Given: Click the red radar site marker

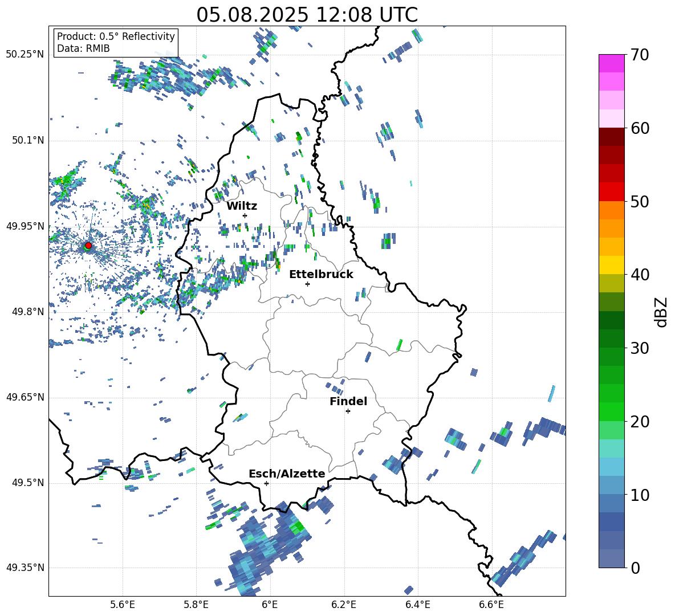Looking at the screenshot, I should point(88,246).
